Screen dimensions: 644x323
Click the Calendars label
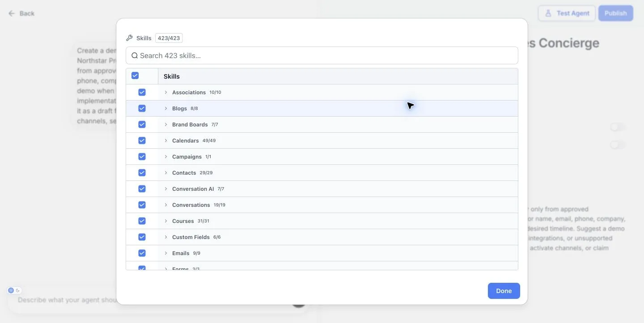pyautogui.click(x=186, y=141)
